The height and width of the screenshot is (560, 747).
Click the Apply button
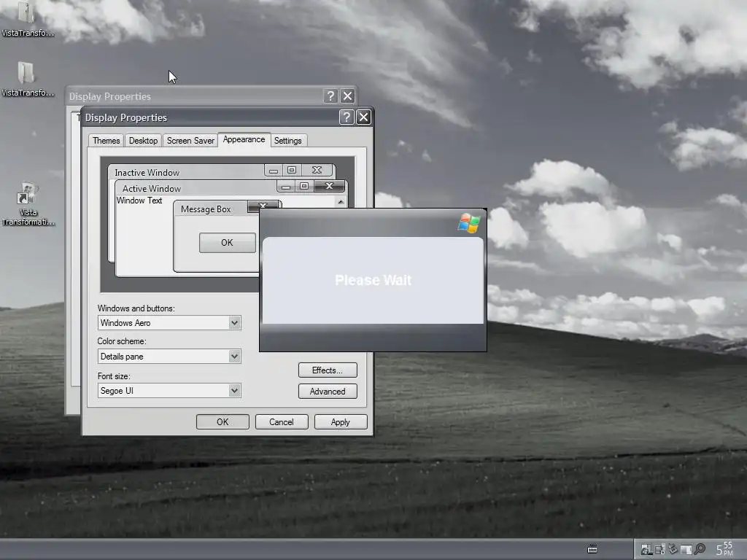coord(341,422)
